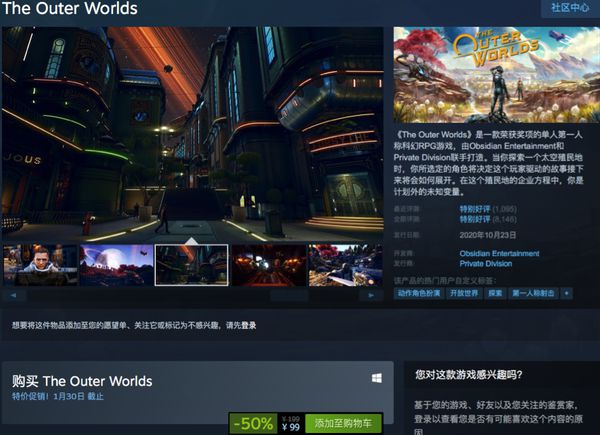The height and width of the screenshot is (435, 600).
Task: Click The Outer Worlds page title
Action: click(70, 8)
